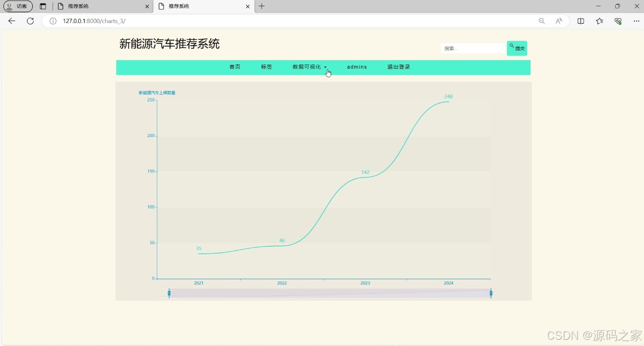The height and width of the screenshot is (346, 644).
Task: Open the favorites star icon
Action: 599,21
